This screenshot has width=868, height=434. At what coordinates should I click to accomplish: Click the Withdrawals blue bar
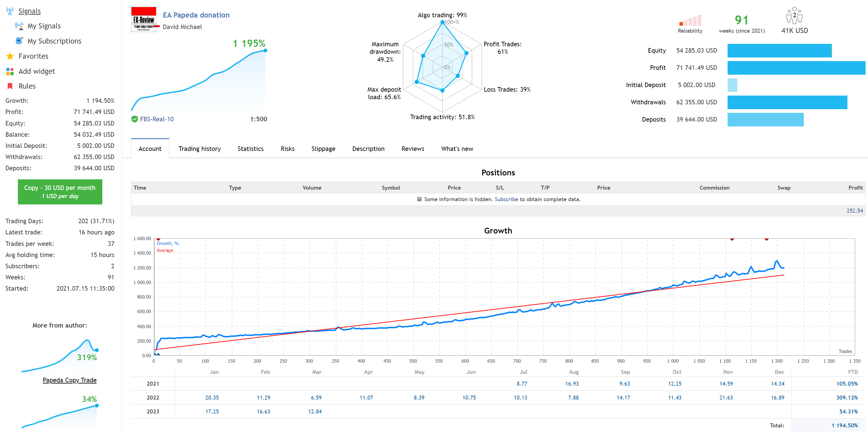tap(787, 102)
